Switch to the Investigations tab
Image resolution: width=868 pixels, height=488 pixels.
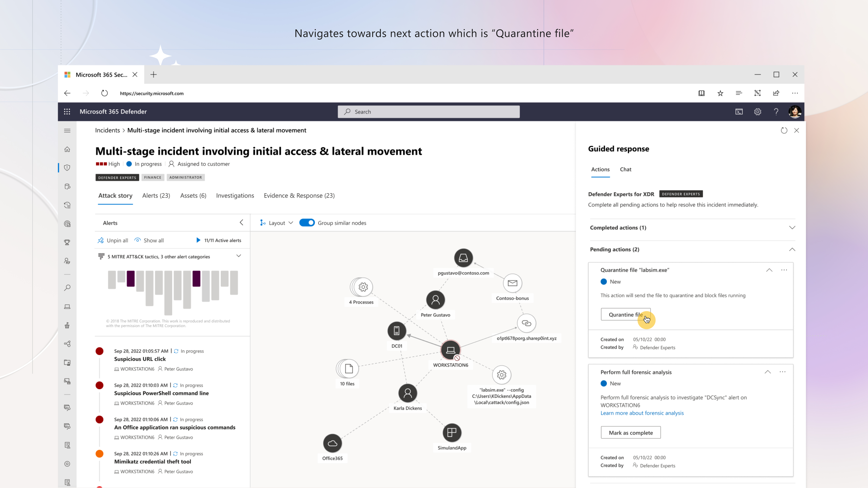(235, 196)
